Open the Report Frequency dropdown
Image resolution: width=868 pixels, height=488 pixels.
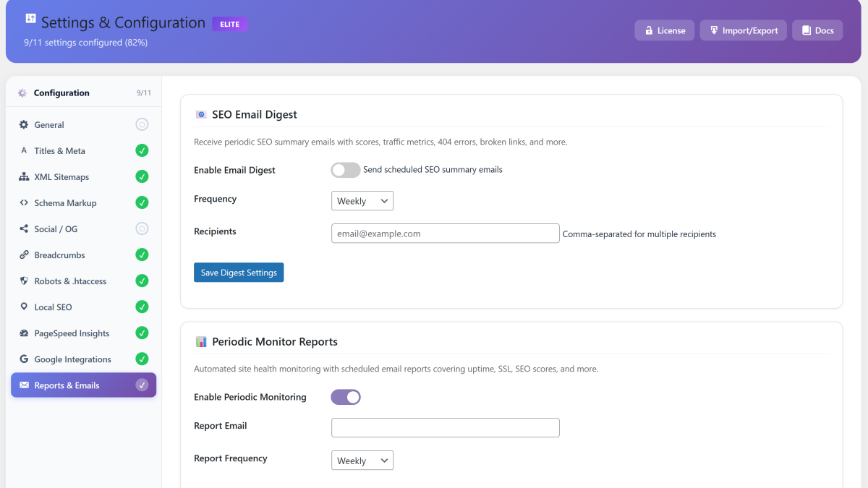tap(362, 460)
